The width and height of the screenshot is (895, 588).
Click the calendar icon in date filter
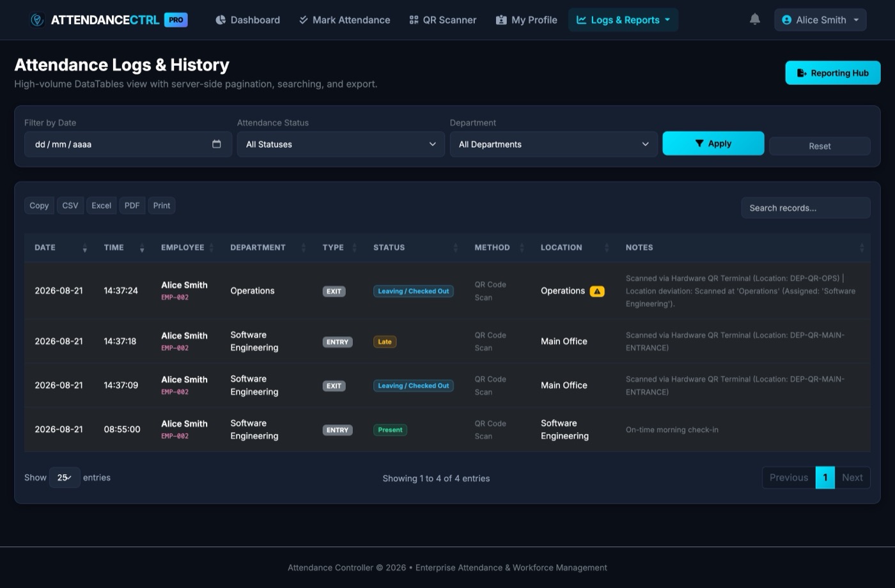217,144
